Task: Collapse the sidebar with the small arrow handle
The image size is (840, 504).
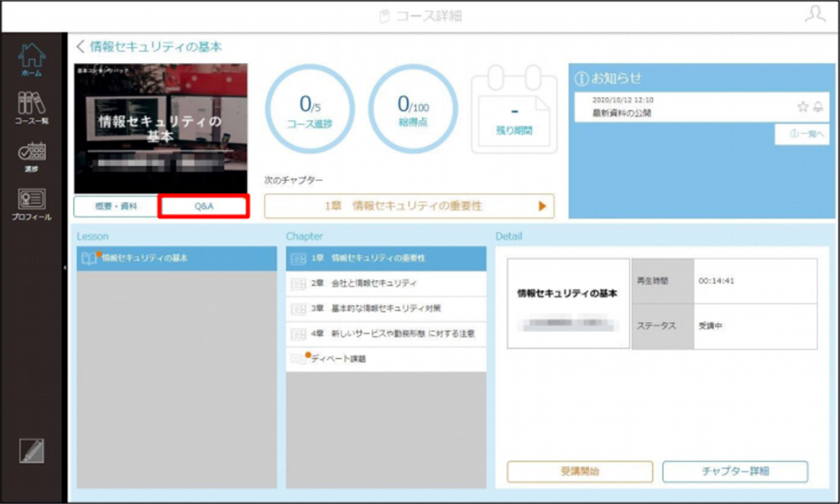Action: tap(65, 268)
